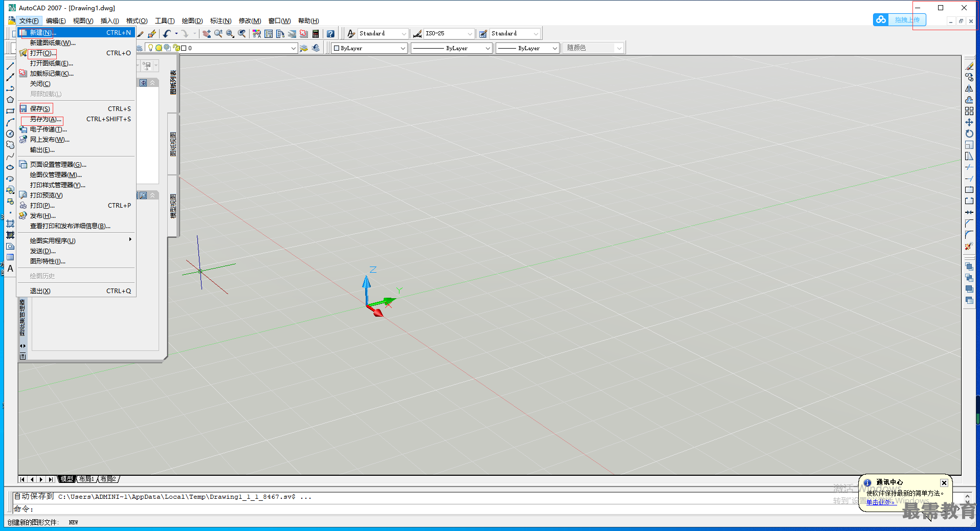The width and height of the screenshot is (980, 531).
Task: Select the Spline curve tool
Action: (x=10, y=156)
